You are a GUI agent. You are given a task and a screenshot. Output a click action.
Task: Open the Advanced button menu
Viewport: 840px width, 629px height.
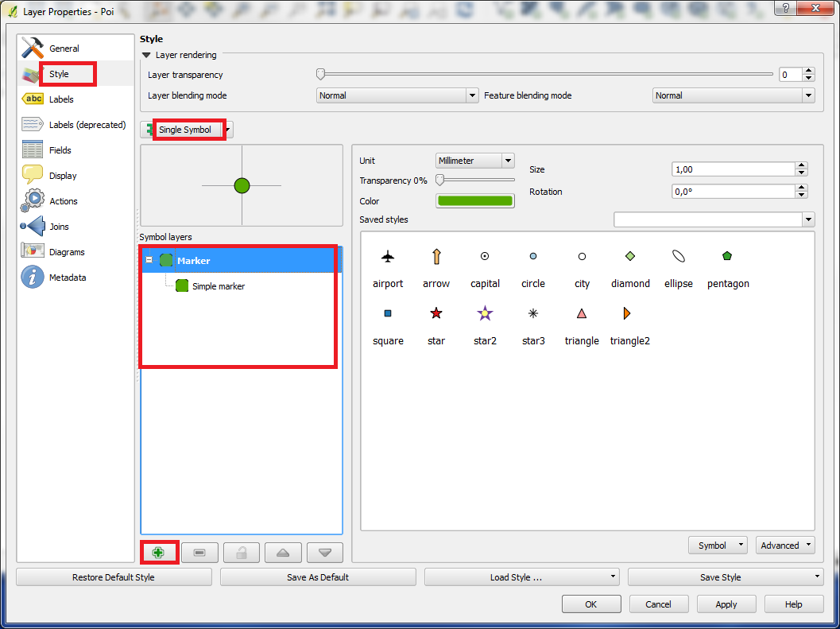[x=785, y=546]
